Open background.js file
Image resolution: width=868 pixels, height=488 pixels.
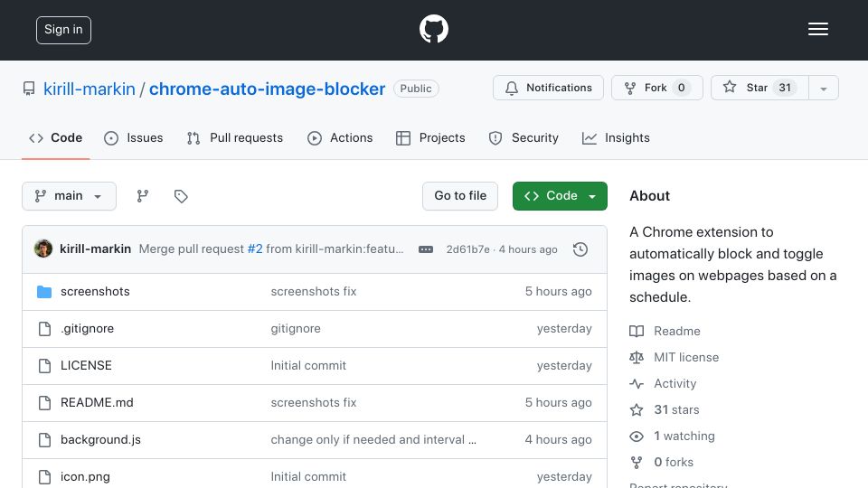100,440
